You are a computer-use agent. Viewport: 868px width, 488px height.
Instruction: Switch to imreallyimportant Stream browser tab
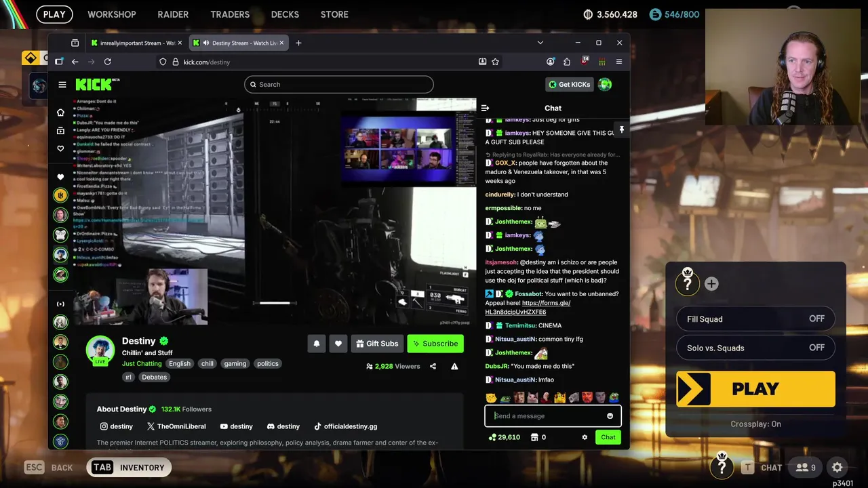click(x=136, y=43)
